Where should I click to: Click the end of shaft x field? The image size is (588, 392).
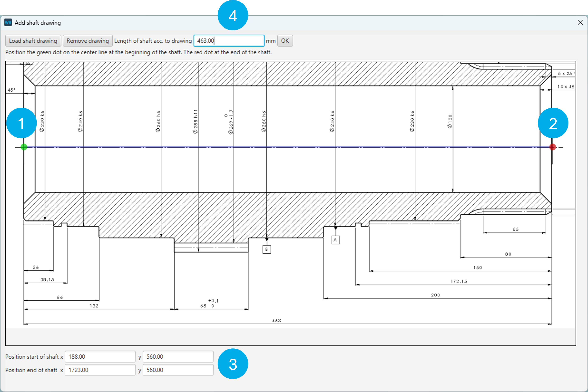(x=100, y=370)
